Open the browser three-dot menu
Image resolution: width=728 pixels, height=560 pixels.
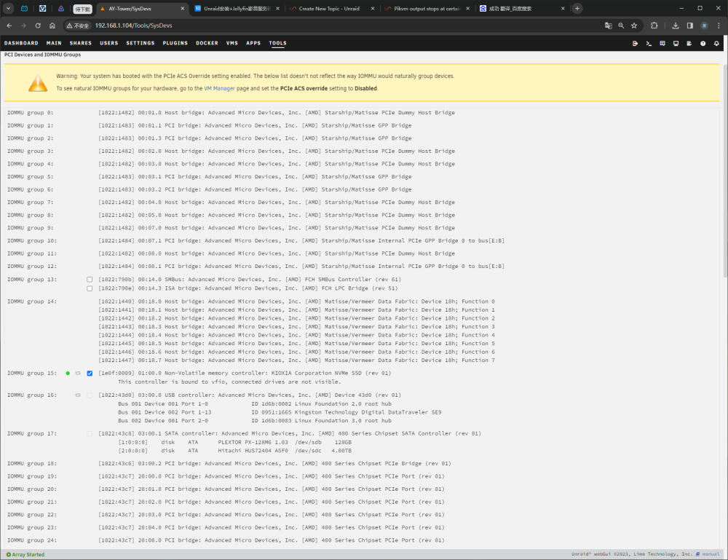pyautogui.click(x=719, y=25)
